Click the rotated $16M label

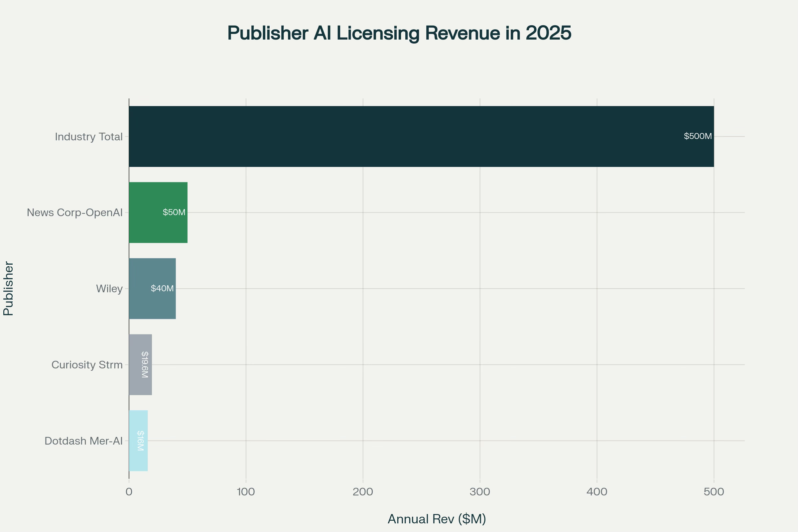[x=140, y=441]
